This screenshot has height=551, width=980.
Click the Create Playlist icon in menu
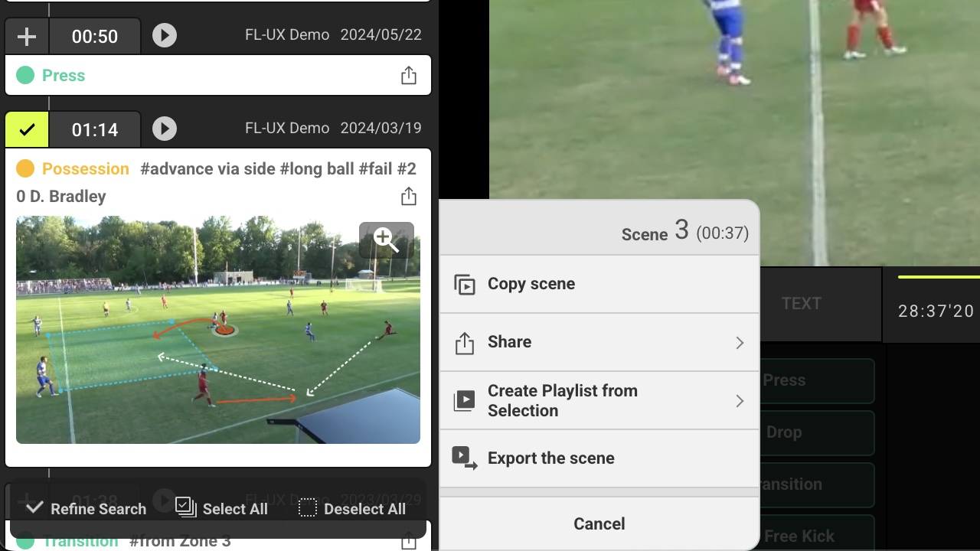click(x=465, y=401)
